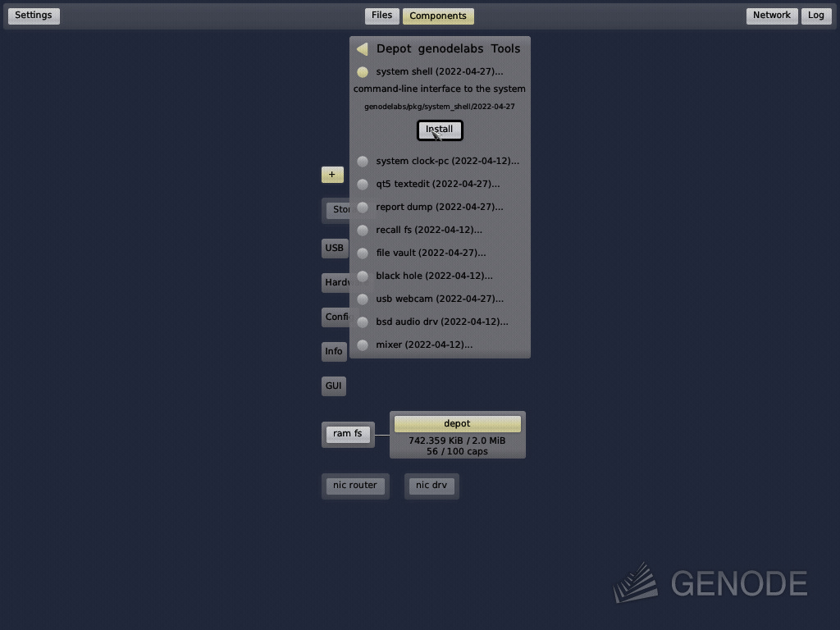Viewport: 840px width, 630px height.
Task: Open the Storage sidebar entry
Action: [x=340, y=209]
